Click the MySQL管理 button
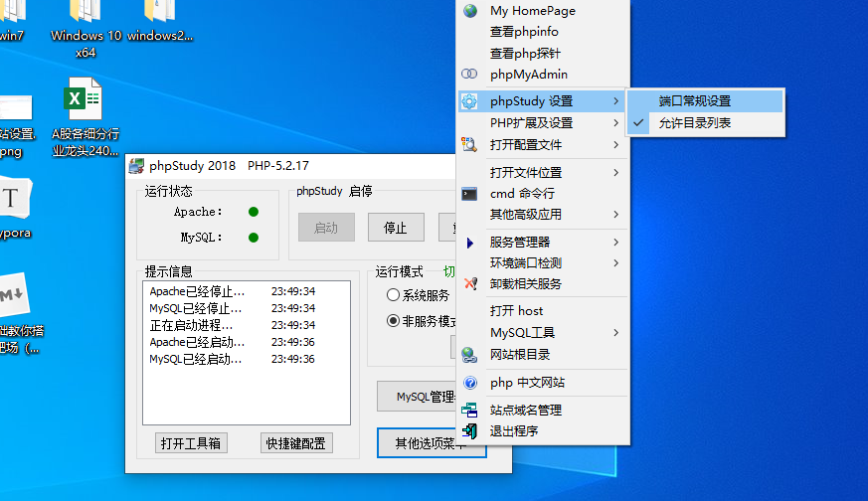This screenshot has width=868, height=501. (x=417, y=397)
